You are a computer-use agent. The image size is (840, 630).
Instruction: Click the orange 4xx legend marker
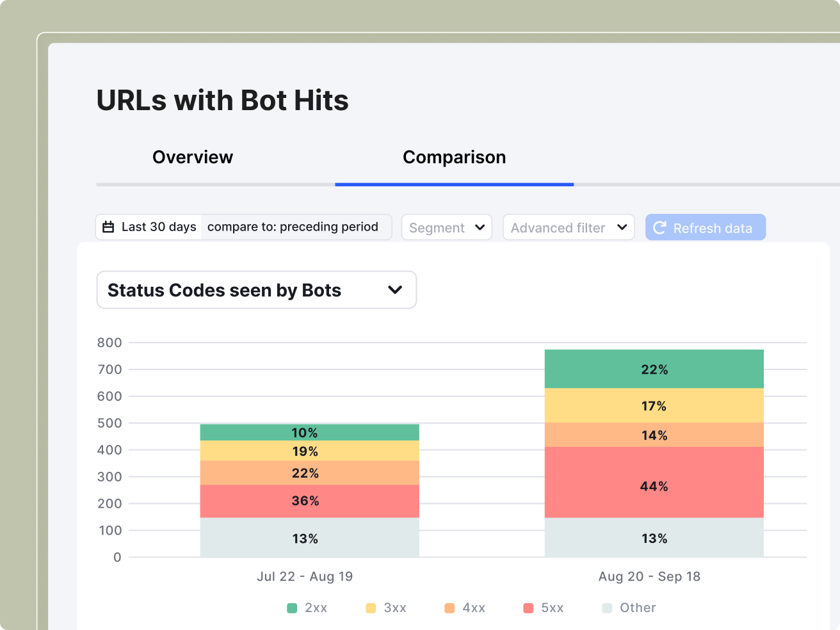(449, 608)
